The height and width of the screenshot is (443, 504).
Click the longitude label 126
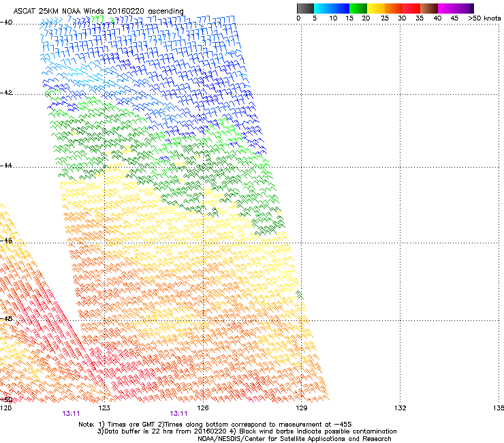203,408
